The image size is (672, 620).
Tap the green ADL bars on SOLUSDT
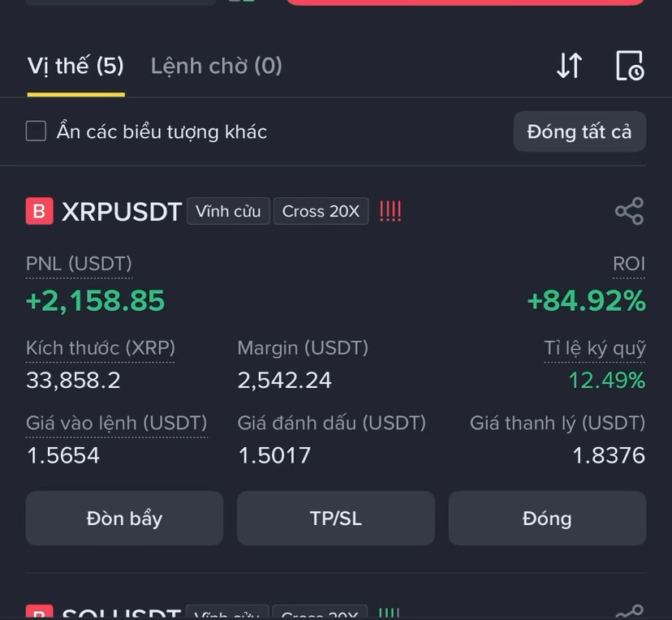[389, 614]
